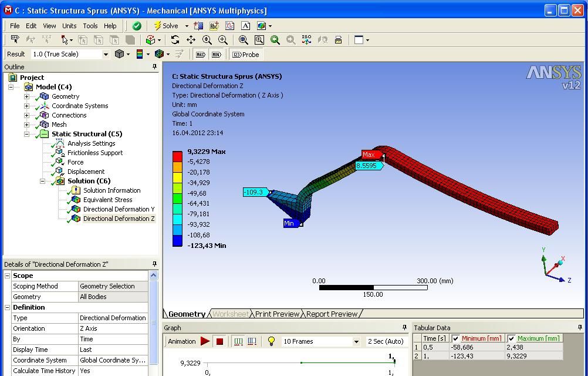Open the result scale combo box

70,54
